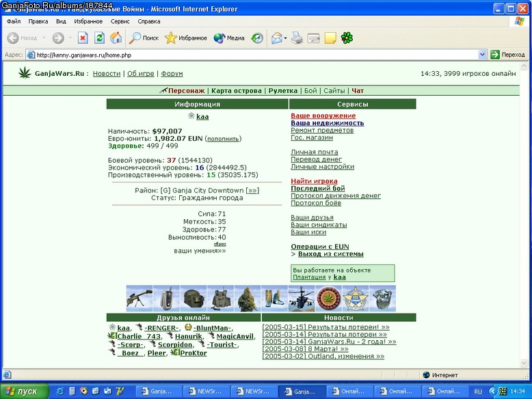Open browser History clock icon
The width and height of the screenshot is (532, 399).
point(257,38)
